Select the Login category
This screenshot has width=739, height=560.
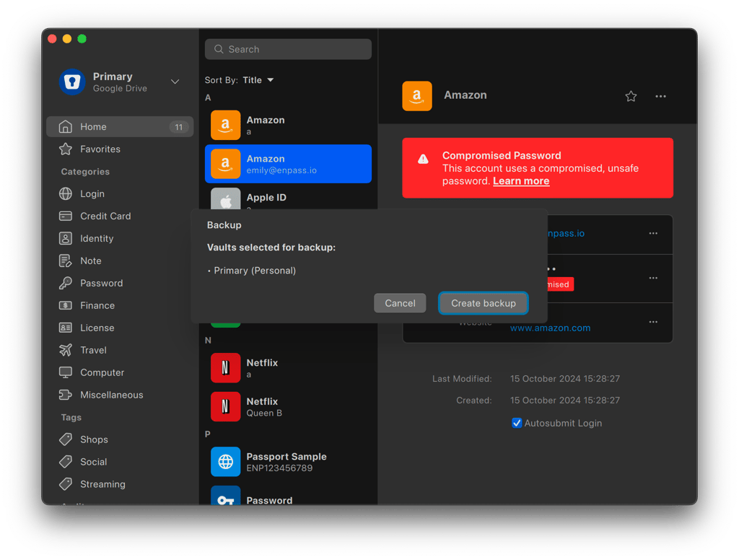click(x=120, y=193)
